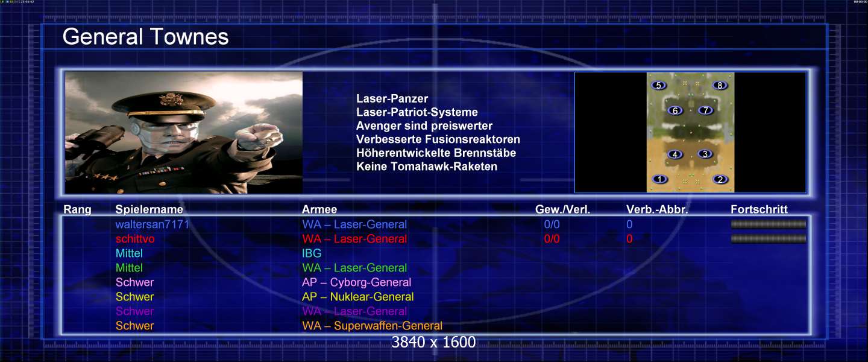Click the "Armee" column header

click(319, 210)
